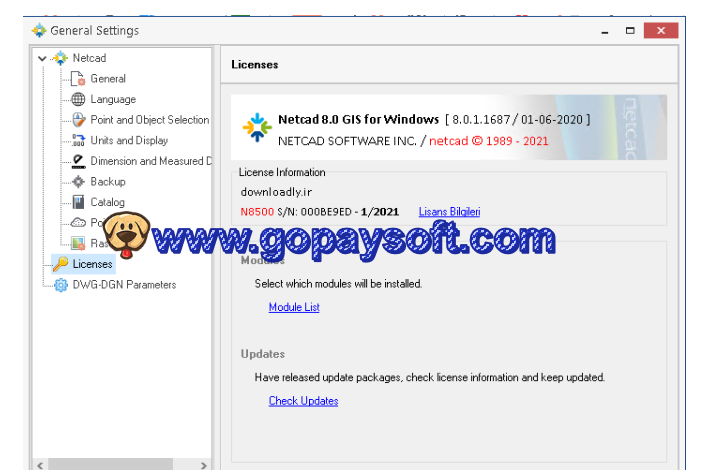Viewport: 707px width, 470px height.
Task: Open the Backup settings page
Action: pos(108,181)
